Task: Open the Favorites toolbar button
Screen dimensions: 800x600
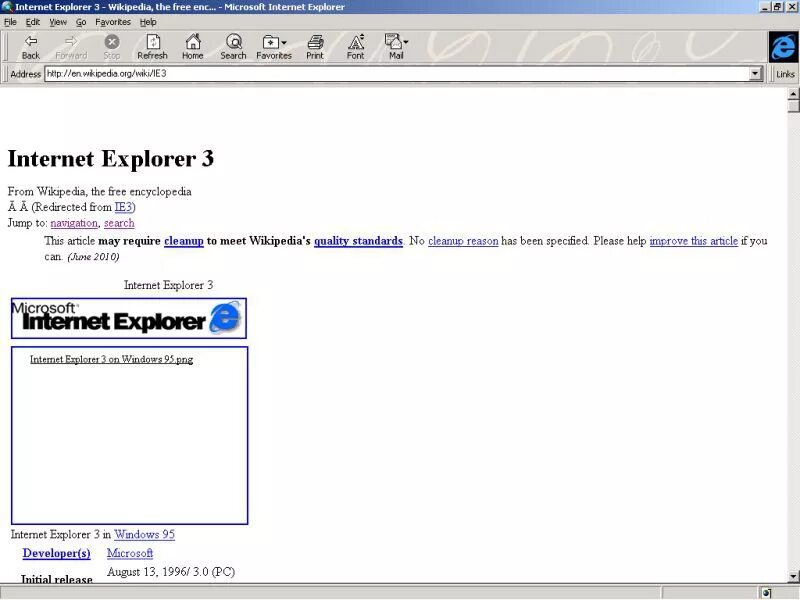Action: (x=273, y=47)
